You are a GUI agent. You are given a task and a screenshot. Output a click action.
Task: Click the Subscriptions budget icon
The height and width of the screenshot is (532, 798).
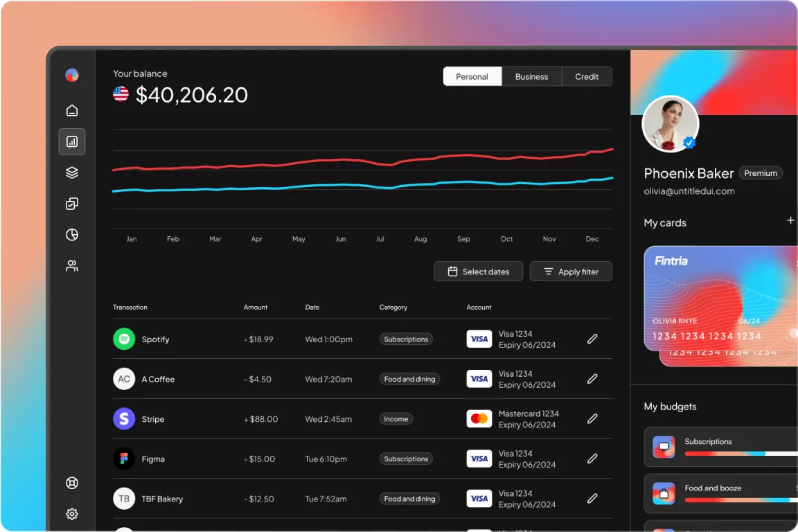664,447
